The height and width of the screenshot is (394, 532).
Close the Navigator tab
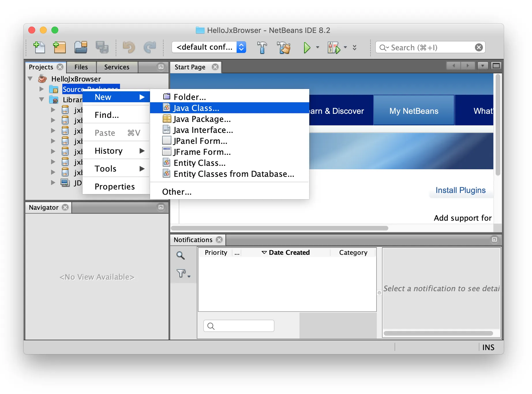pos(65,207)
